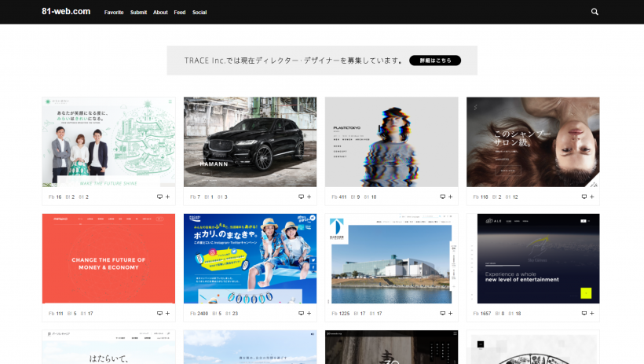This screenshot has width=644, height=364.
Task: Select Feed in the top navigation
Action: click(x=180, y=13)
